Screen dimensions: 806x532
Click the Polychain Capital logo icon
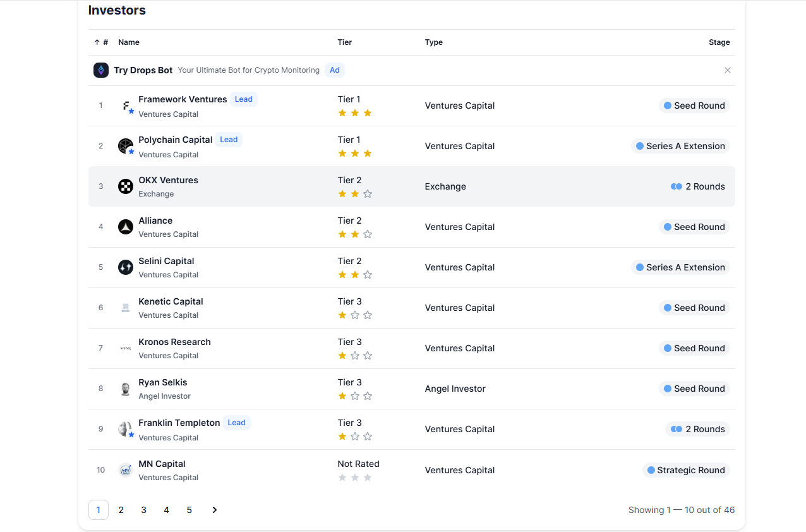[126, 146]
